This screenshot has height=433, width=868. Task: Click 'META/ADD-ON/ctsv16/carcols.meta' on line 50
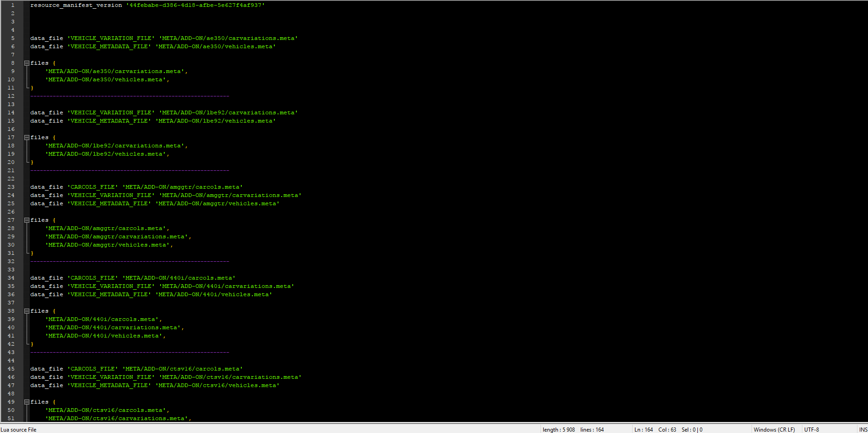coord(106,410)
